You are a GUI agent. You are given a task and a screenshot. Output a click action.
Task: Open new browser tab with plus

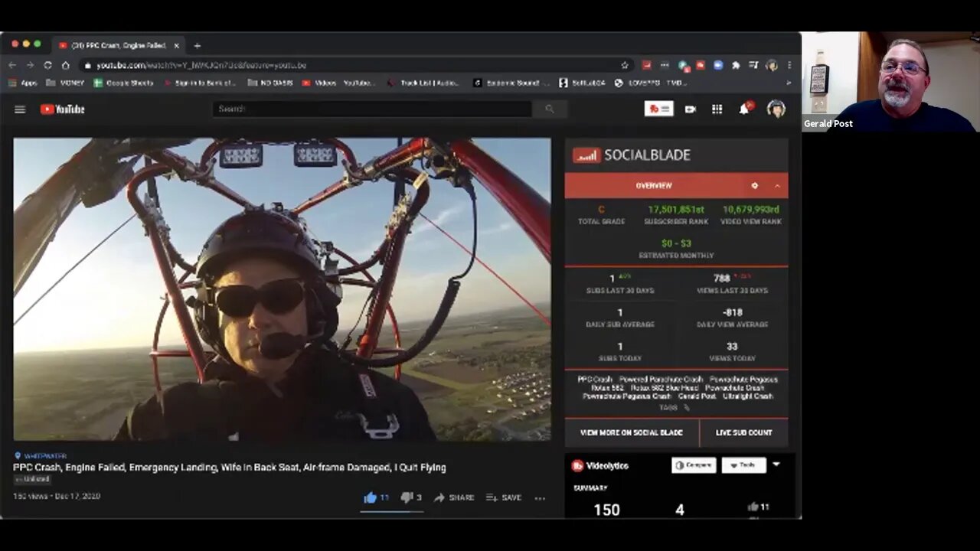197,45
